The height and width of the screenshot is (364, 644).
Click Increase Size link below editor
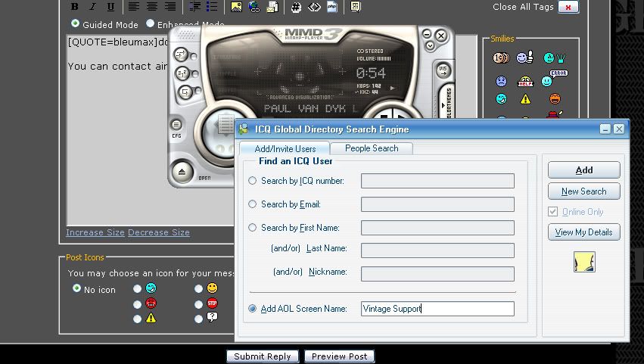95,232
